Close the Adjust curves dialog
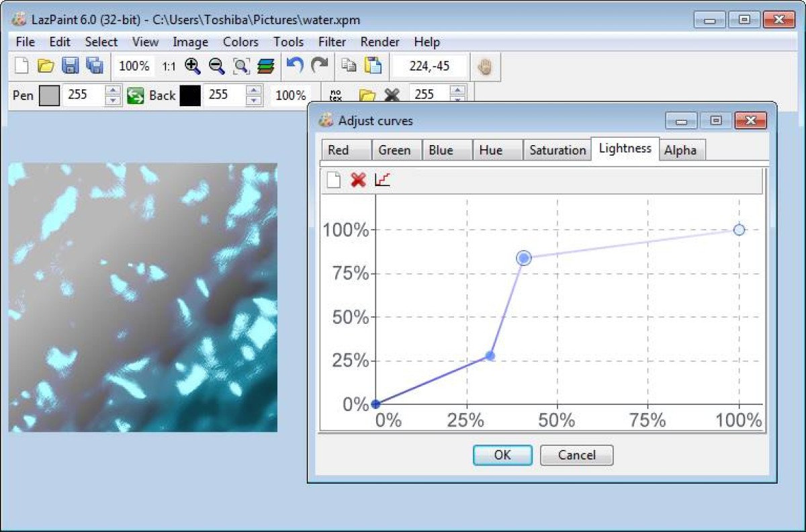 [751, 121]
